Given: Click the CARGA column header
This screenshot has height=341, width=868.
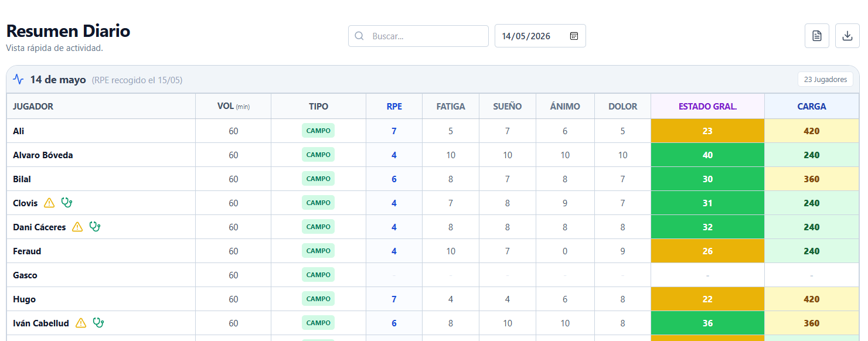Looking at the screenshot, I should click(812, 106).
